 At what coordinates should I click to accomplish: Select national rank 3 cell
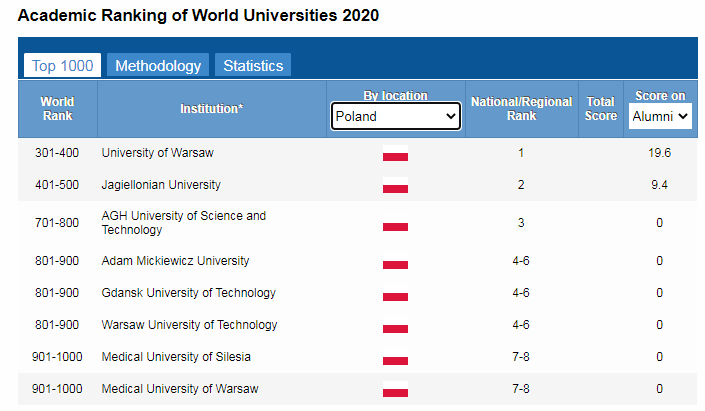click(521, 223)
